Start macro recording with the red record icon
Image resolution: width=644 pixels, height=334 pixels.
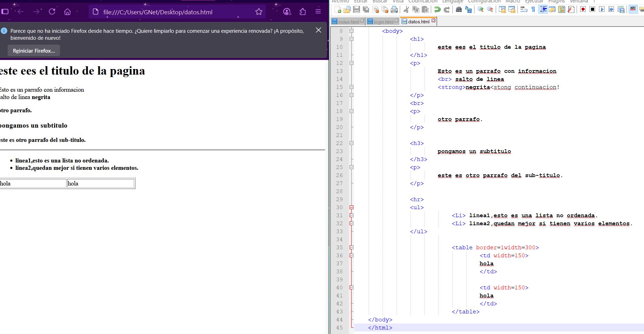pyautogui.click(x=583, y=9)
